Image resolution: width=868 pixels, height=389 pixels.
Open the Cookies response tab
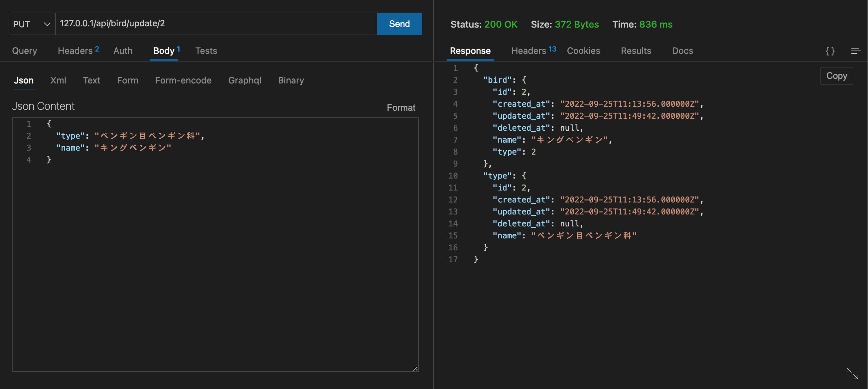583,51
